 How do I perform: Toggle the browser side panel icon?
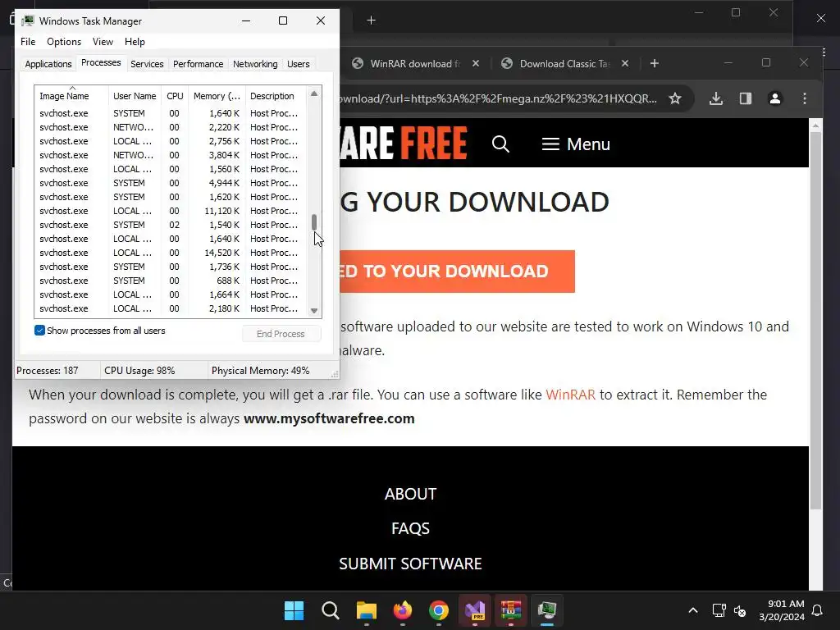pyautogui.click(x=745, y=98)
